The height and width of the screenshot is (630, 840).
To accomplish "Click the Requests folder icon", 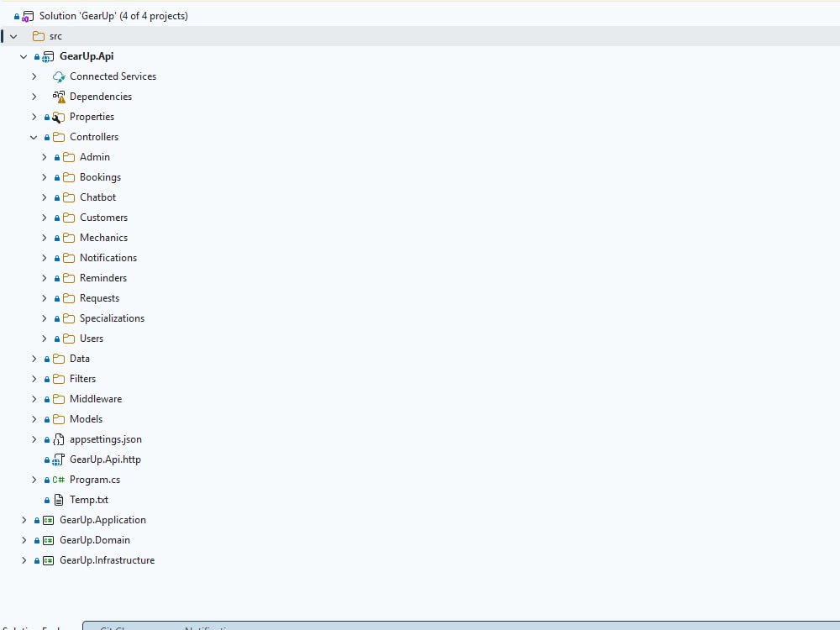I will pyautogui.click(x=69, y=298).
